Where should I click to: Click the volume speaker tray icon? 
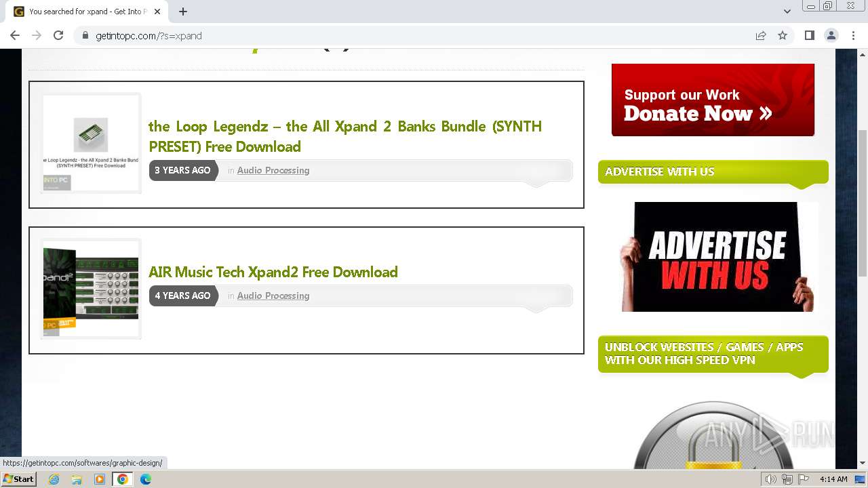[x=771, y=479]
